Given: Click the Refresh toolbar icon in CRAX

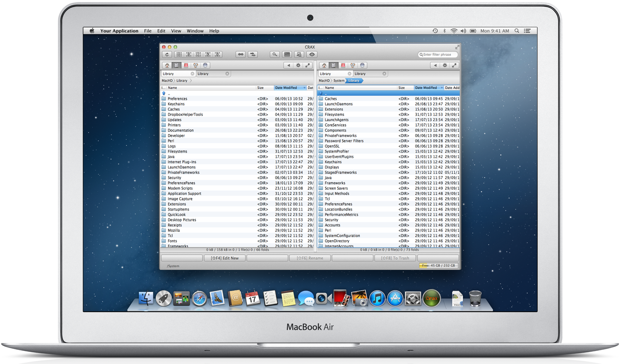Looking at the screenshot, I should [167, 54].
